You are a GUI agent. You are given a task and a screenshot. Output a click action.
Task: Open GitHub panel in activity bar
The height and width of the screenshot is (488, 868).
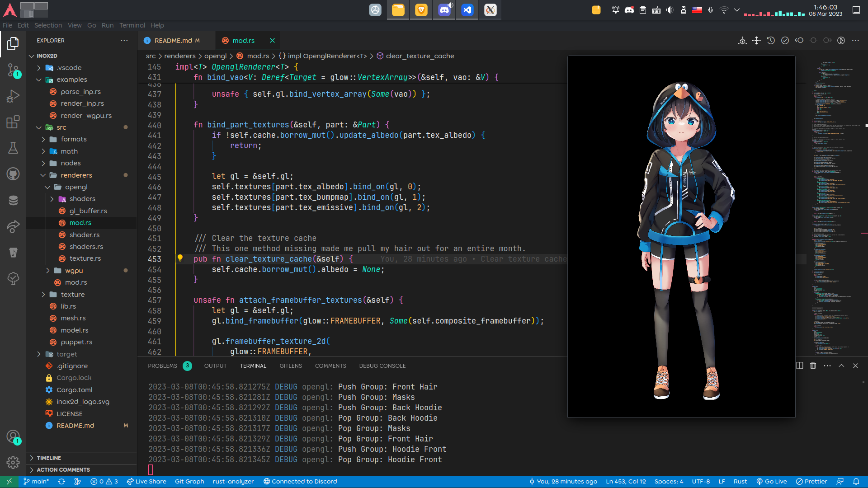coord(13,174)
